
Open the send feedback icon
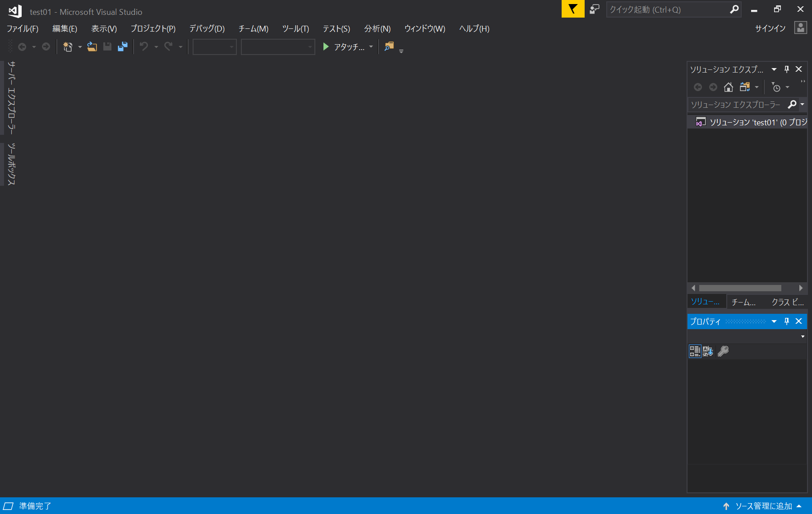(x=595, y=9)
